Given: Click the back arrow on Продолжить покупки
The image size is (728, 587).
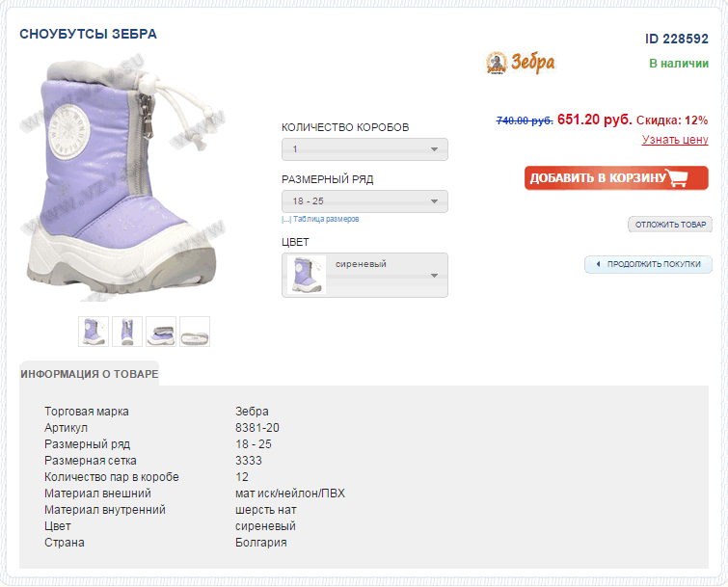Looking at the screenshot, I should (x=597, y=264).
